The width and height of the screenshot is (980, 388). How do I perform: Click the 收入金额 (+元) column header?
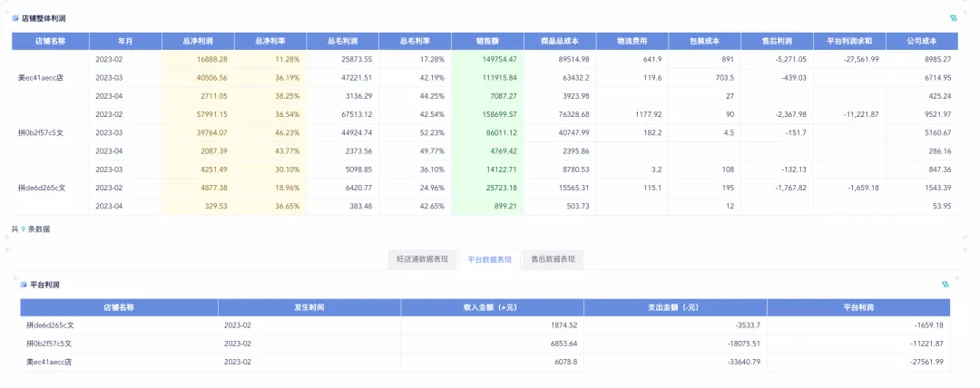pos(493,307)
